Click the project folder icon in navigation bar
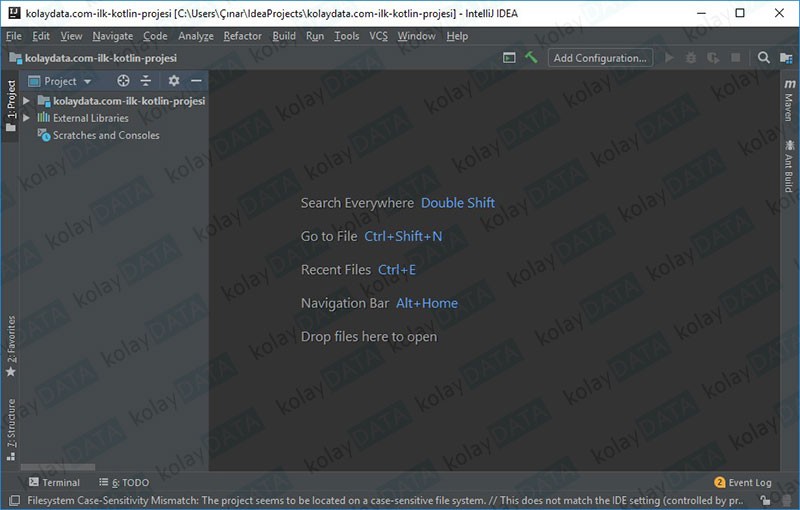The width and height of the screenshot is (800, 510). pyautogui.click(x=15, y=58)
